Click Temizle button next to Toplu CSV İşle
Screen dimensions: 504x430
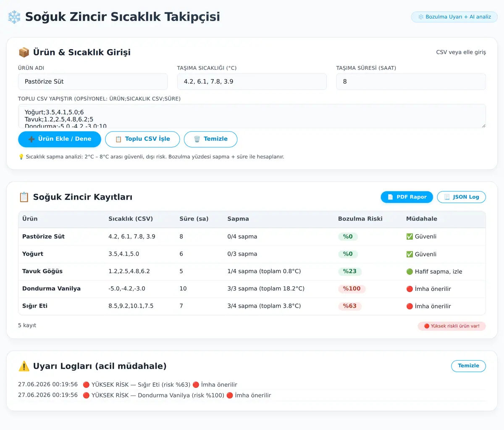(x=210, y=139)
